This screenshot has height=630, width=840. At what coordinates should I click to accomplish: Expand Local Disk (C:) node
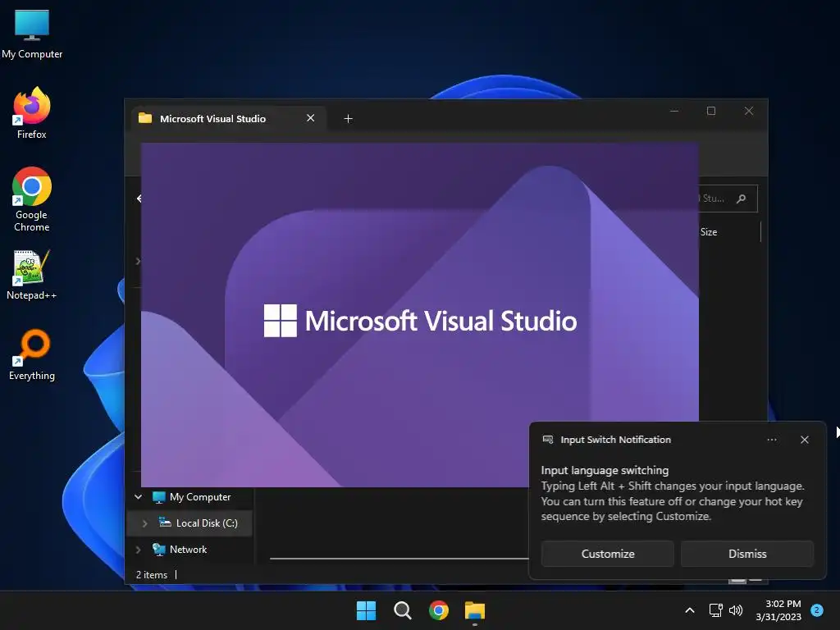click(144, 523)
